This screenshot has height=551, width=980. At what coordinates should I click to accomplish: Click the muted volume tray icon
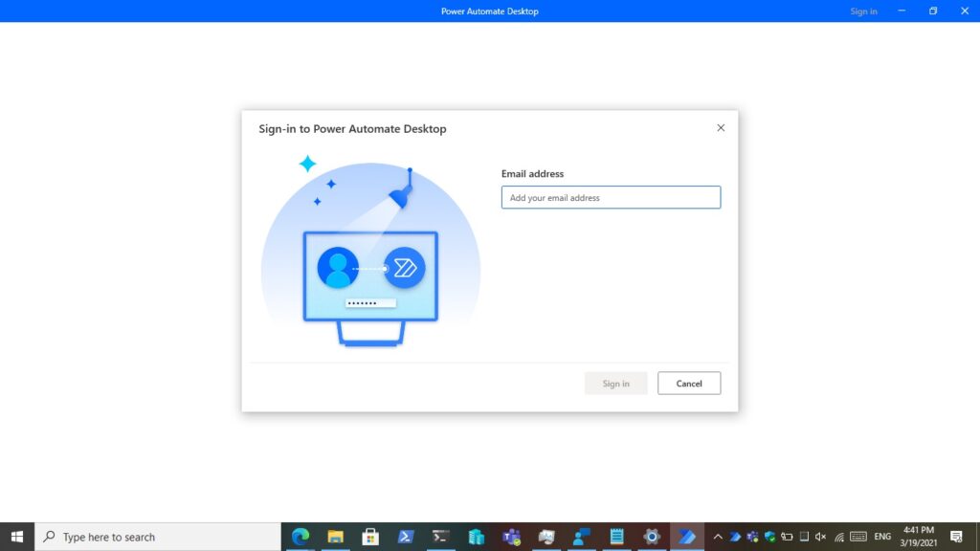(820, 537)
